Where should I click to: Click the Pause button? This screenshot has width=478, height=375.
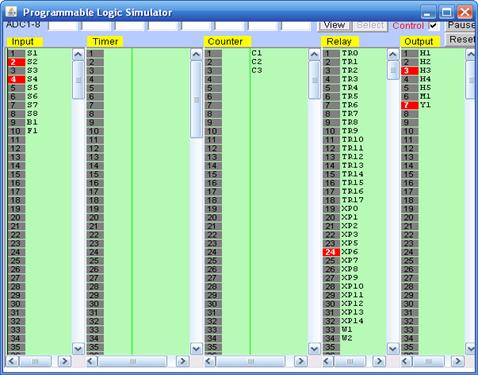460,25
